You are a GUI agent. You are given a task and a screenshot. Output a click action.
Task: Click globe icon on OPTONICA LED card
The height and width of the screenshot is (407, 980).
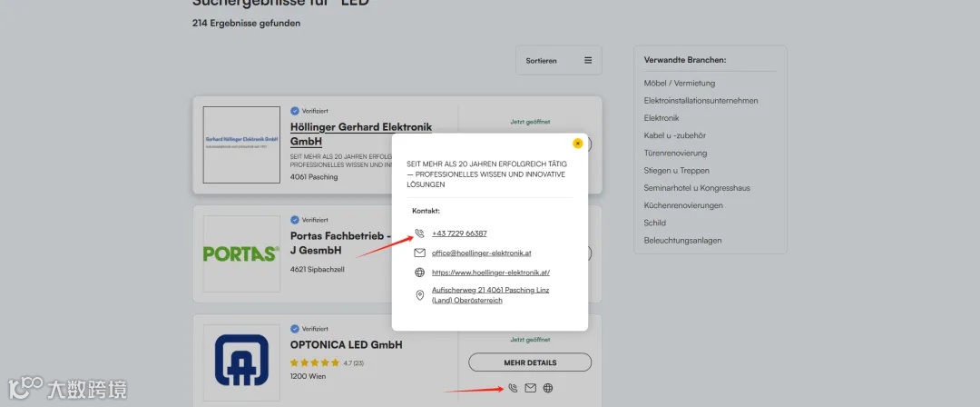(548, 388)
